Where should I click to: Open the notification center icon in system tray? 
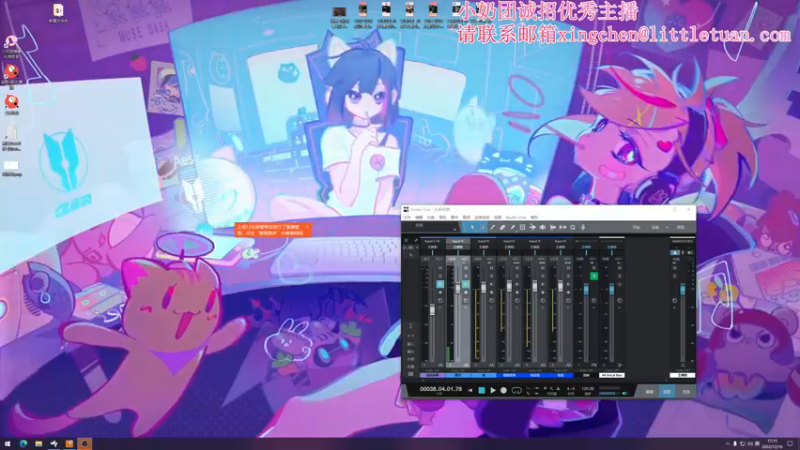click(790, 444)
